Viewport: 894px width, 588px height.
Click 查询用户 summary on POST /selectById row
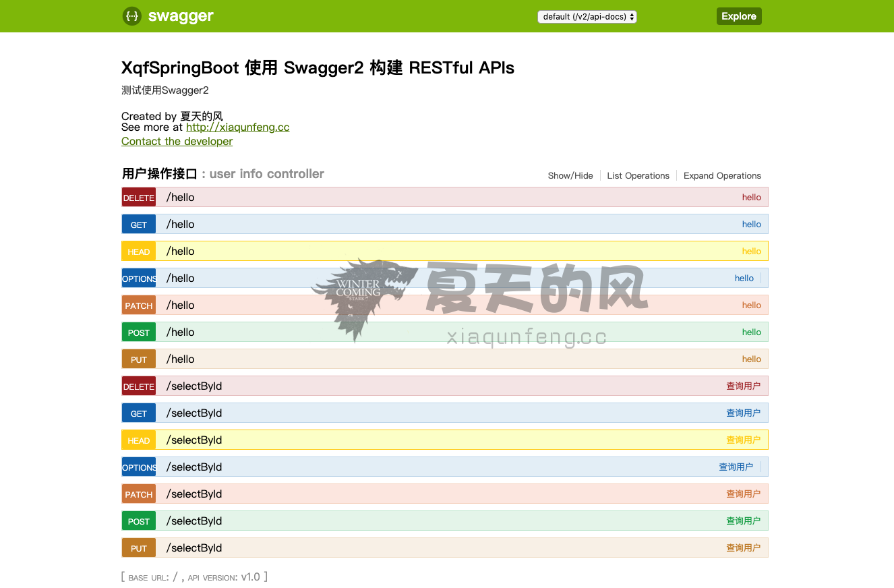(x=744, y=521)
